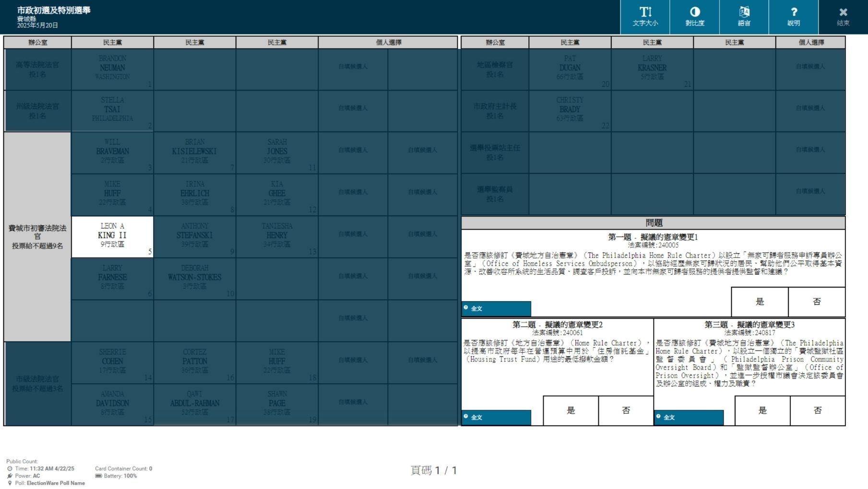
Task: Select candidate Stella Tsai
Action: (112, 111)
